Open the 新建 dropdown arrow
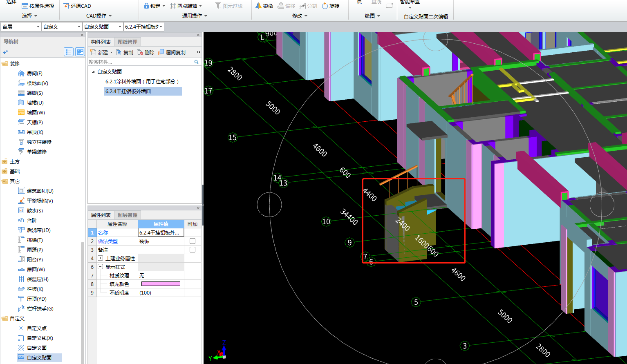The image size is (627, 364). (111, 53)
